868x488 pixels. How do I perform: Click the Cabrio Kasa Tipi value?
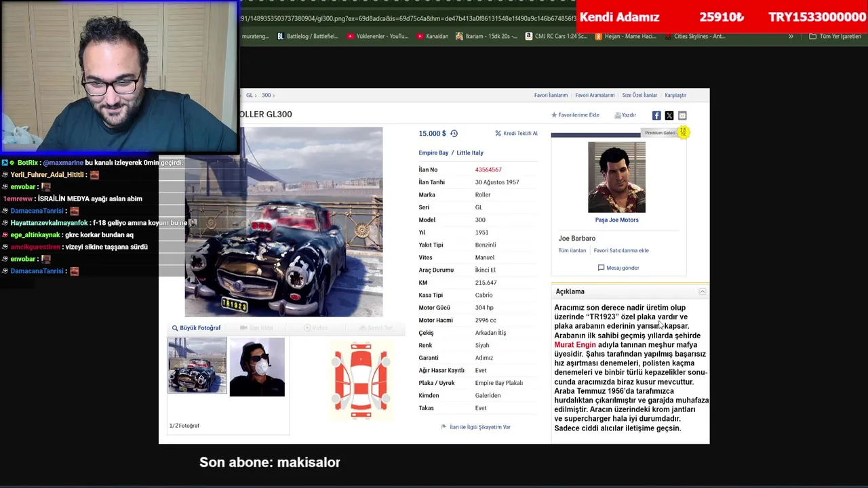(484, 296)
